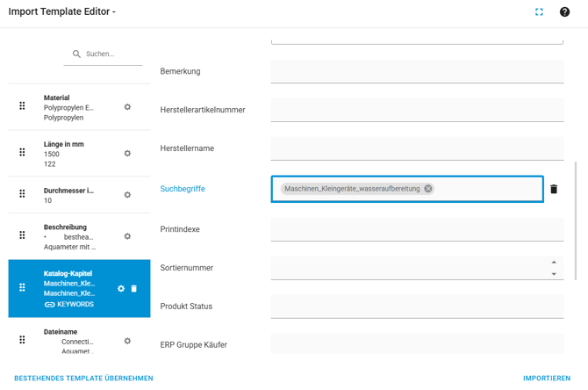Viewport: 588px width, 390px height.
Task: Open settings gear for Material column
Action: pyautogui.click(x=127, y=107)
